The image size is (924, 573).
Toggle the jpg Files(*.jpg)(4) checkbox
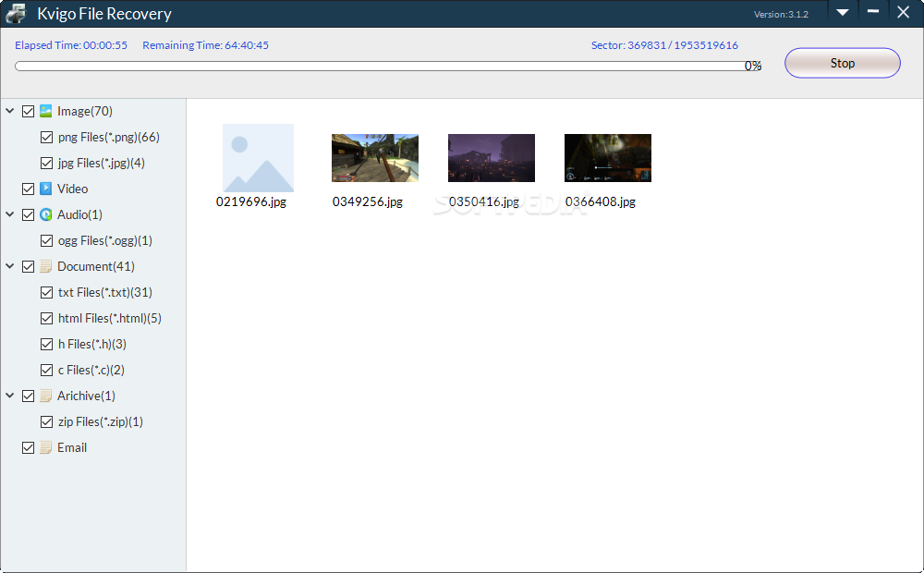coord(46,163)
